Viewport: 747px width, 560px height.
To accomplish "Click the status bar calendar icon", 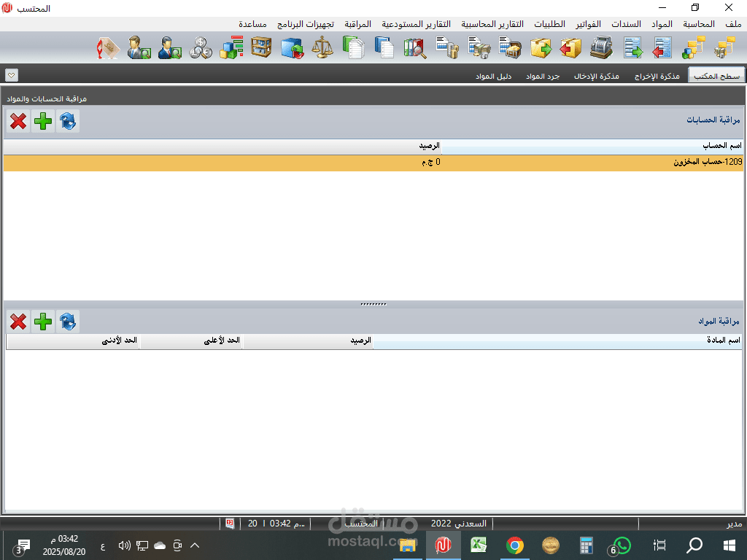I will (x=230, y=524).
